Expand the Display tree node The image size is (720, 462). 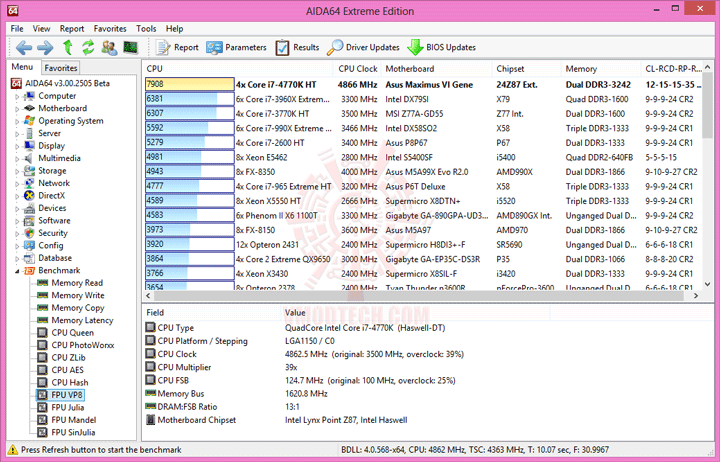(x=17, y=146)
